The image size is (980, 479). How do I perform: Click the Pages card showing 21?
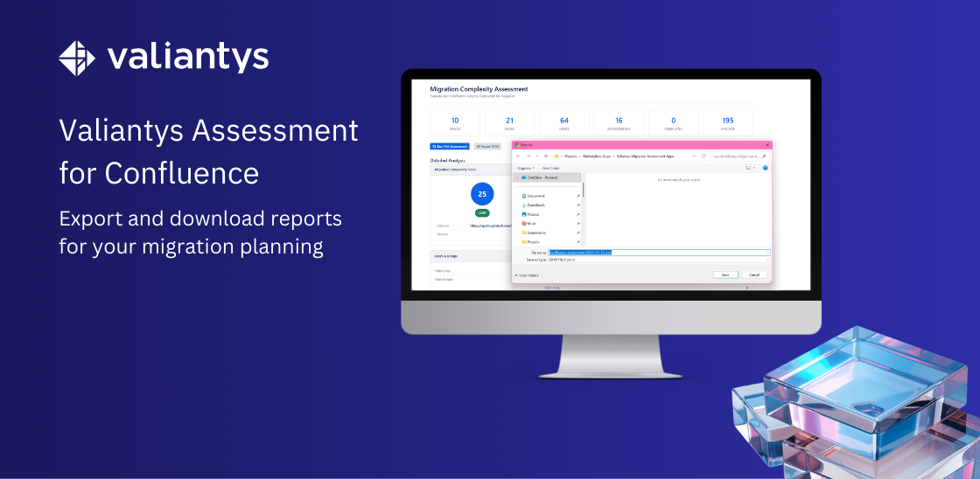[x=509, y=123]
